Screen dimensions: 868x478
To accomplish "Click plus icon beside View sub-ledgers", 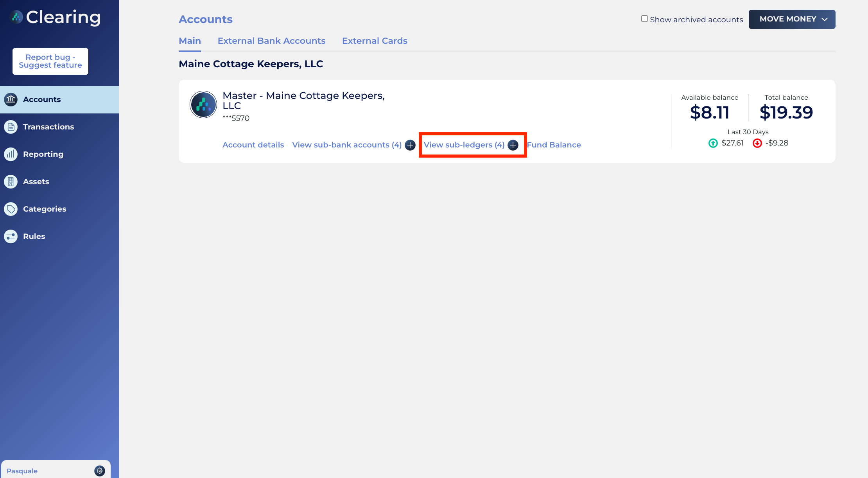I will (513, 145).
